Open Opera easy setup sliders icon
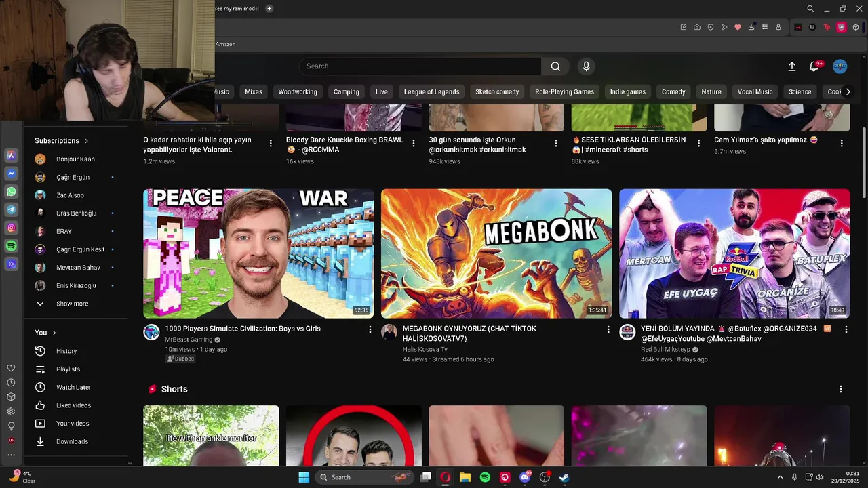868x488 pixels. click(765, 27)
